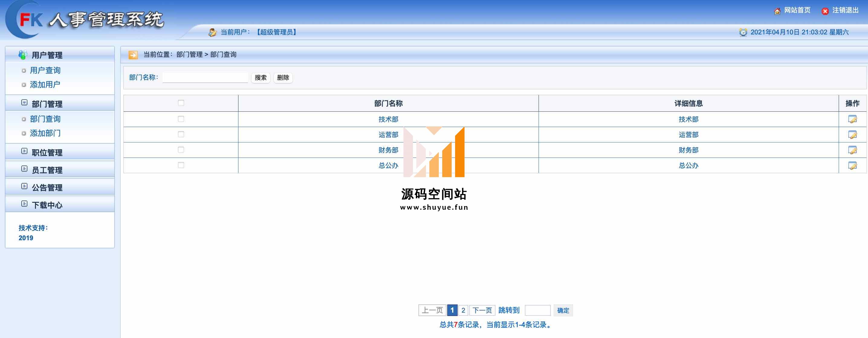
Task: Click the edit icon for 总公办 row
Action: tap(852, 165)
